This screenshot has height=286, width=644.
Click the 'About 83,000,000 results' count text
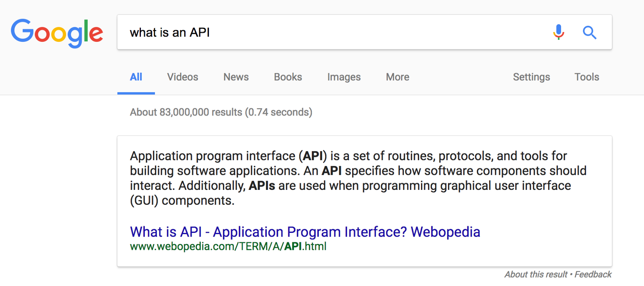tap(221, 112)
